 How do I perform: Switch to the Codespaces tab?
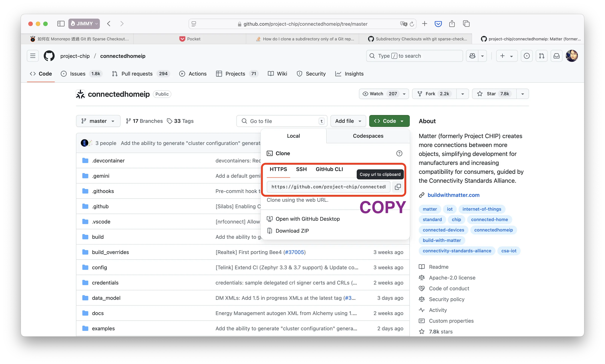click(x=368, y=136)
